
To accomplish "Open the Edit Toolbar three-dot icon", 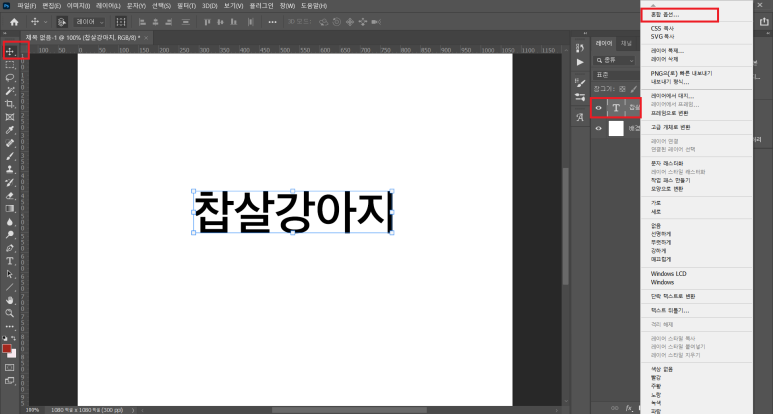I will pyautogui.click(x=10, y=326).
